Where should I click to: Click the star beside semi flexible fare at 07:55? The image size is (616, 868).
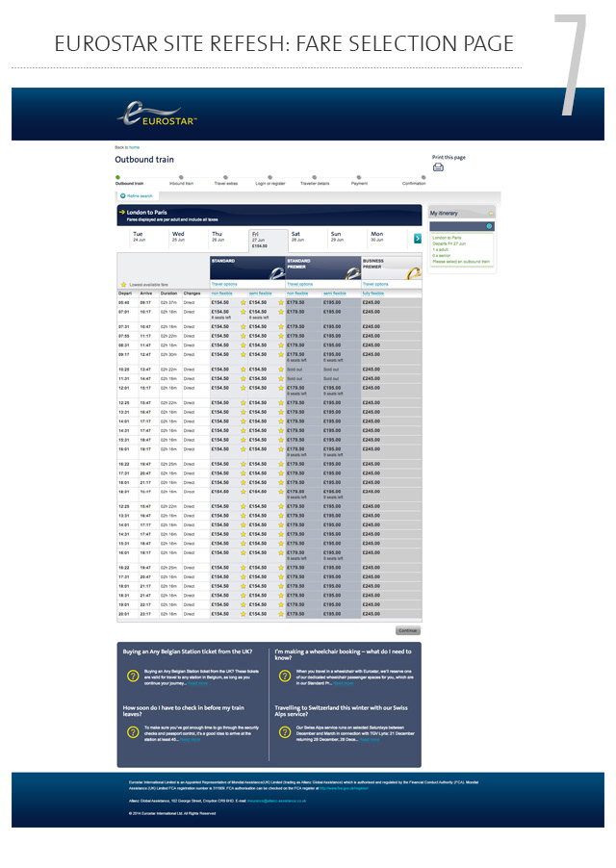(281, 336)
